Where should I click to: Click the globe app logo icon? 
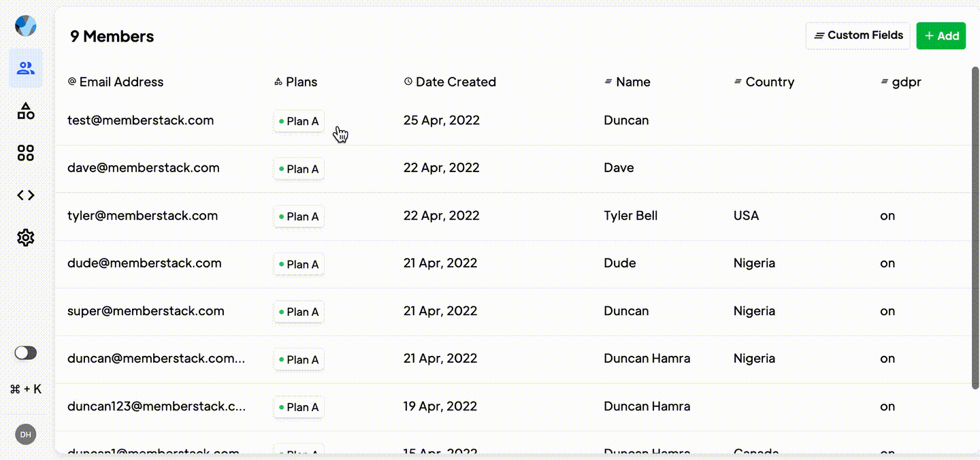click(x=26, y=26)
